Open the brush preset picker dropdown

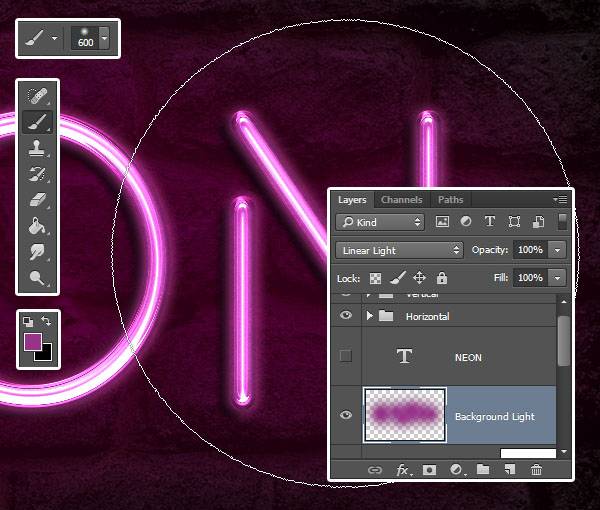[104, 39]
